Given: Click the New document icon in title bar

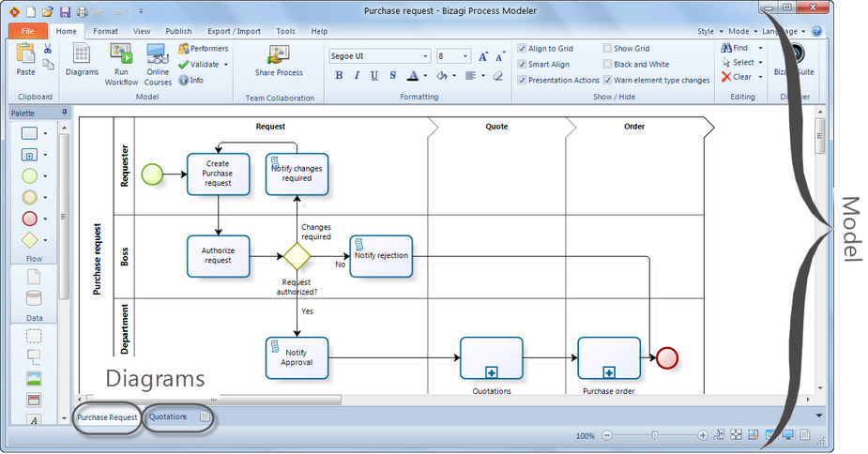Looking at the screenshot, I should (x=32, y=11).
